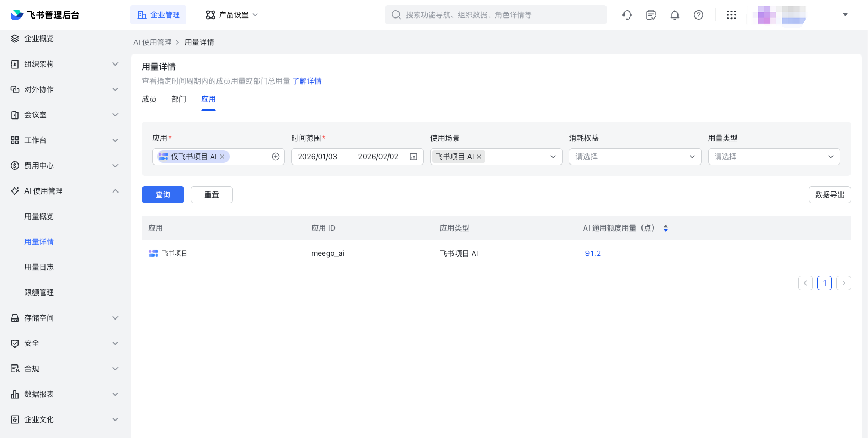Viewport: 868px width, 438px height.
Task: Click the search magnifier icon
Action: click(396, 15)
